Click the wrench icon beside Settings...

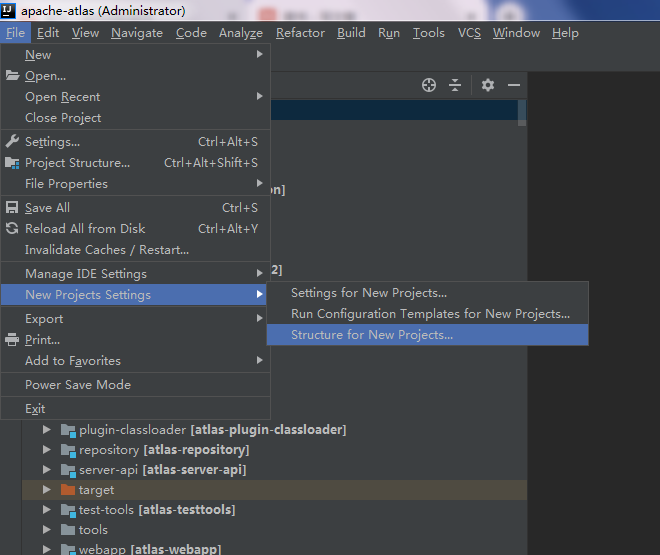click(x=12, y=141)
